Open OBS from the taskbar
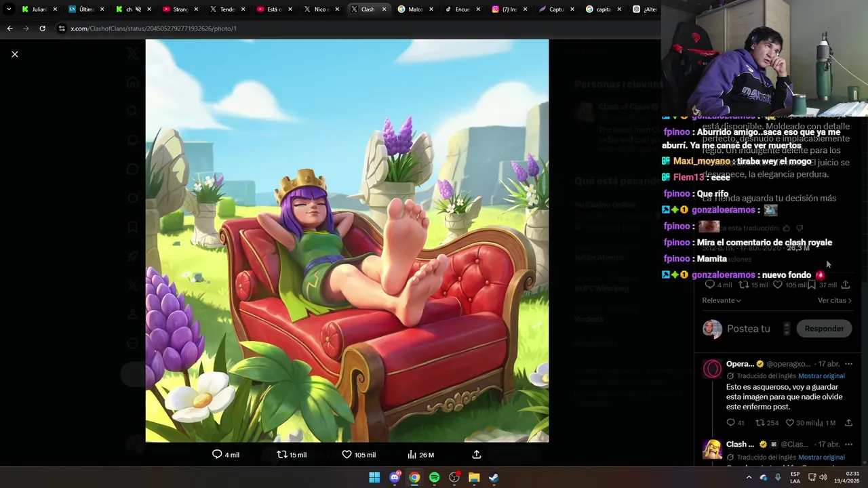 pyautogui.click(x=454, y=477)
